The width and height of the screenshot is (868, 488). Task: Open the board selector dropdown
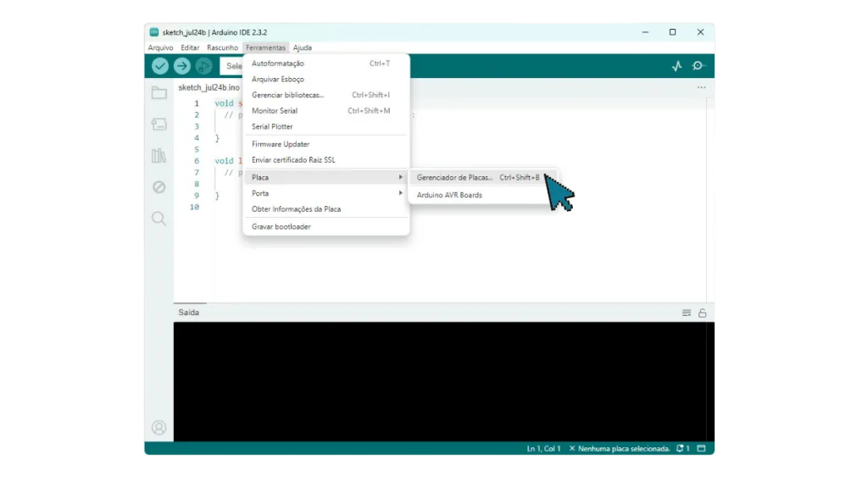(x=232, y=66)
